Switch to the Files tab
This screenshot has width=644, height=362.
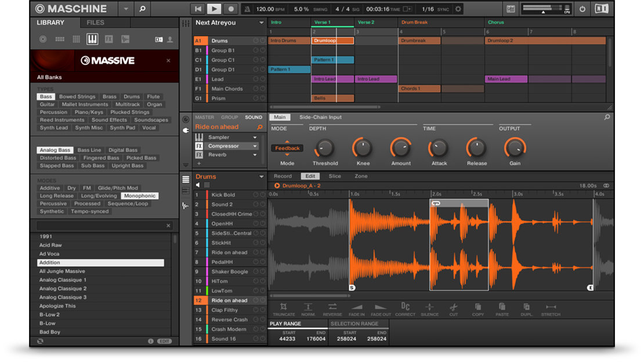(95, 23)
